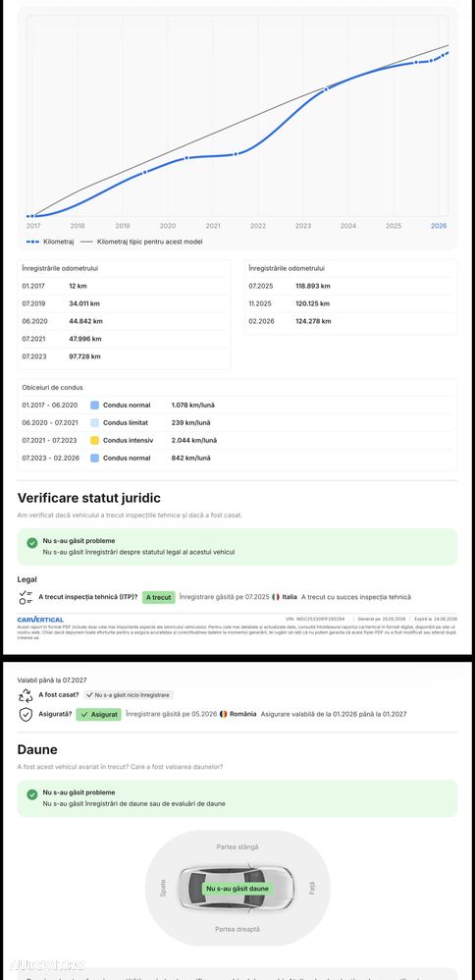Click the 'Nu s-a găsit nicio înregistrare' badge
The width and height of the screenshot is (475, 980).
[x=129, y=694]
